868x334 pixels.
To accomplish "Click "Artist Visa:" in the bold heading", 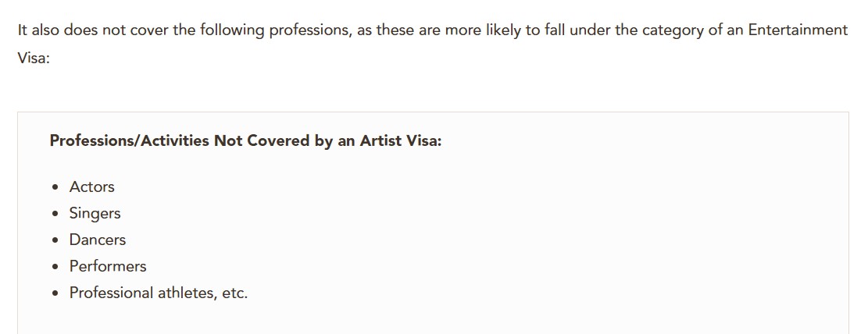I will 401,141.
